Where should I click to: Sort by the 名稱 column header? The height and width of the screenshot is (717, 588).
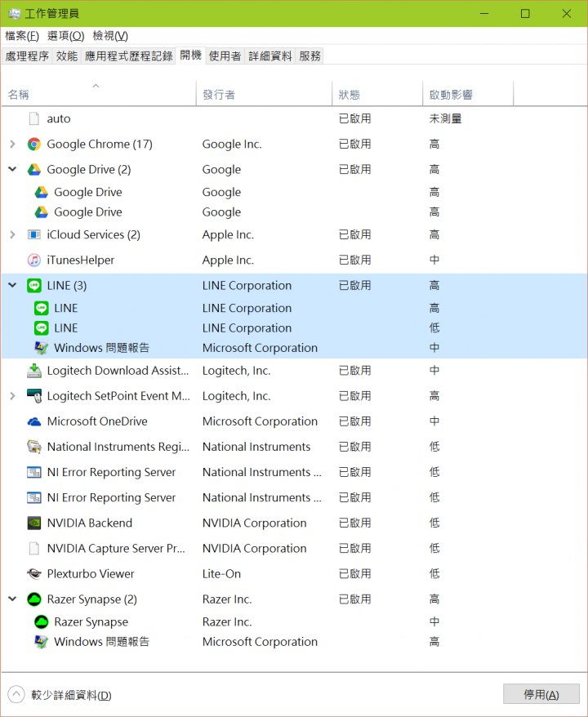pos(99,94)
